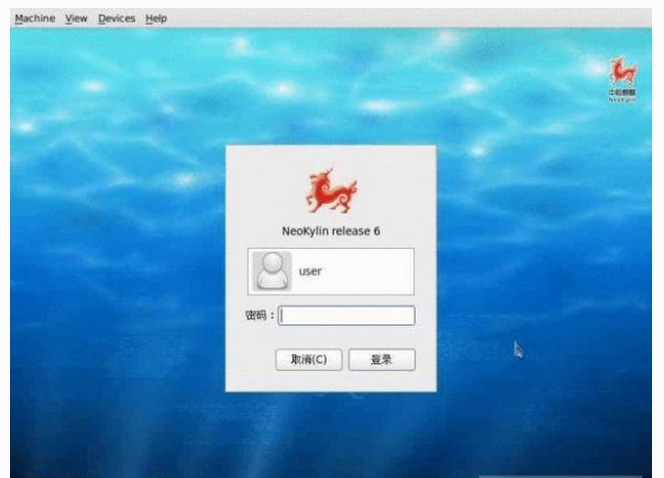Open the View menu
Image resolution: width=664 pixels, height=478 pixels.
(x=76, y=19)
